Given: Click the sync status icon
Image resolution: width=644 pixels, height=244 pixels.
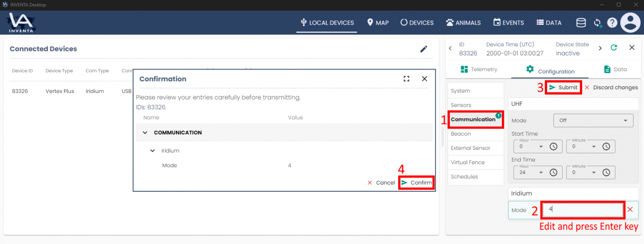Looking at the screenshot, I should (597, 23).
